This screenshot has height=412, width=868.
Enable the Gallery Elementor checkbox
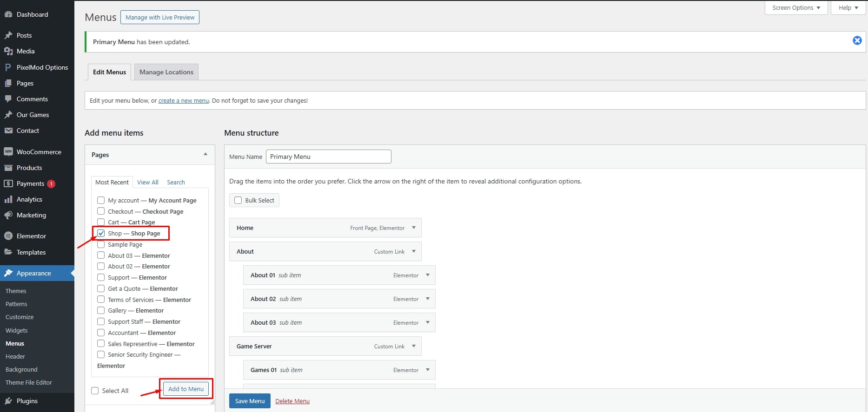tap(101, 310)
